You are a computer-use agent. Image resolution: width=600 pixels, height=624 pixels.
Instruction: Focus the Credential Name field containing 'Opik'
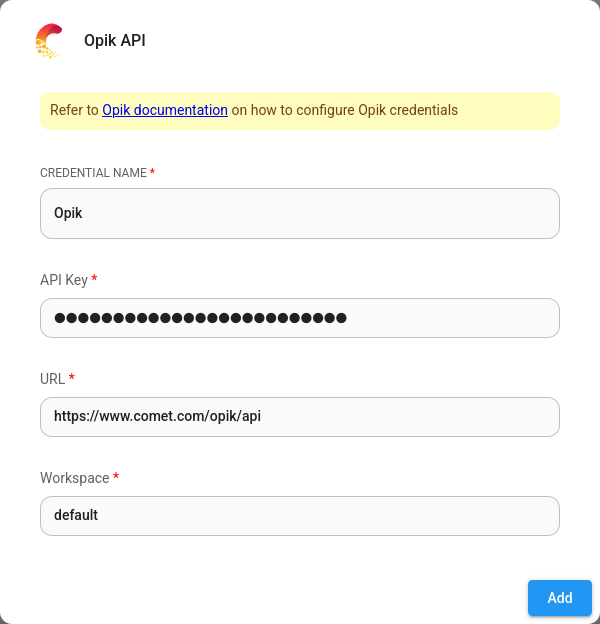pos(300,214)
